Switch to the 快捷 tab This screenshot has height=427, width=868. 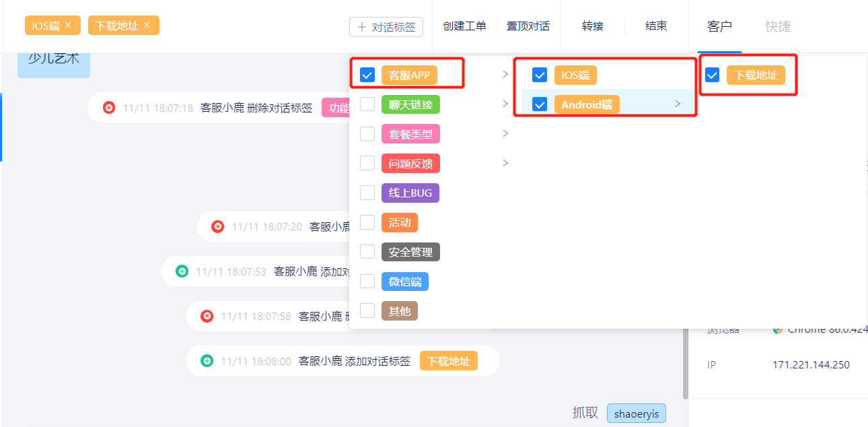pyautogui.click(x=778, y=26)
